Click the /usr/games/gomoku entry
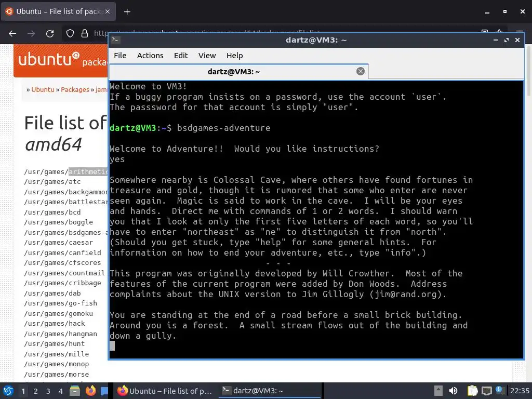This screenshot has height=399, width=532. click(x=58, y=313)
